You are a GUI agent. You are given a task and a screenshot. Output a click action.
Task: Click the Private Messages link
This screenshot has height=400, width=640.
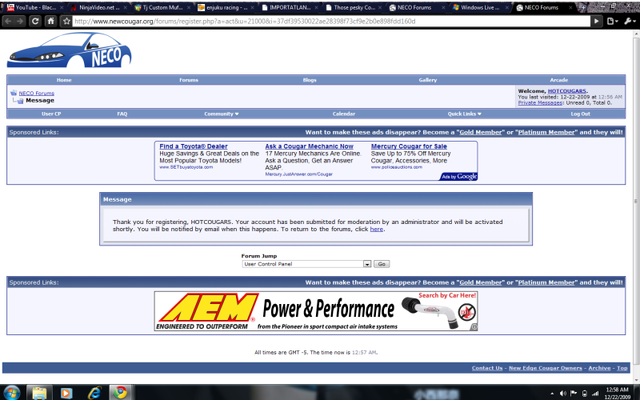click(540, 102)
